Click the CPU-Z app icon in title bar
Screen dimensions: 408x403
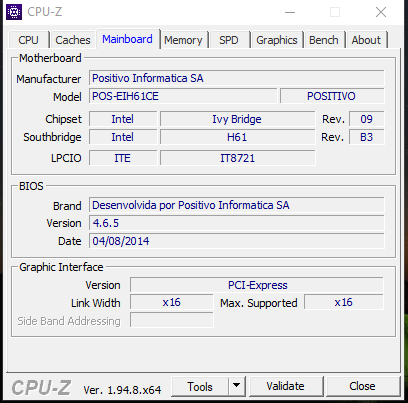click(x=14, y=12)
